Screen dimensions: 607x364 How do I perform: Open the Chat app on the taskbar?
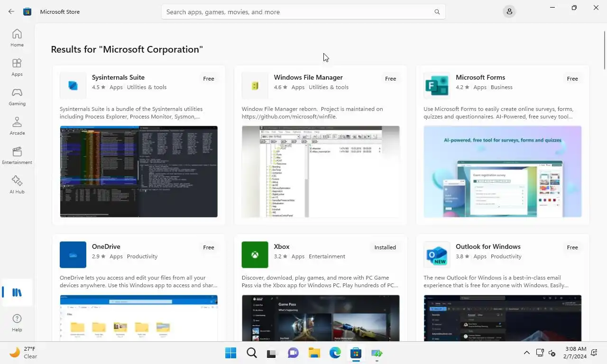pos(294,353)
